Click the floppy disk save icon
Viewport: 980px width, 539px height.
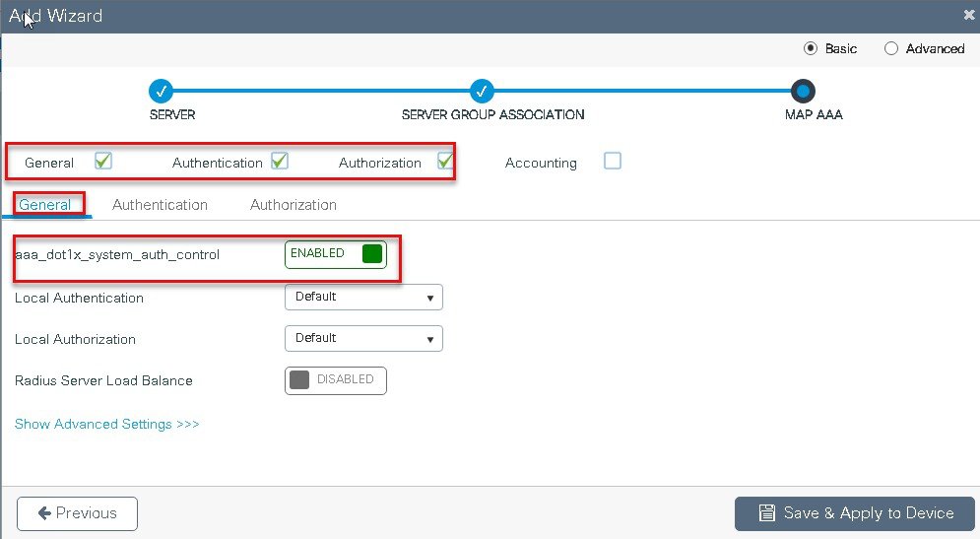pos(767,513)
